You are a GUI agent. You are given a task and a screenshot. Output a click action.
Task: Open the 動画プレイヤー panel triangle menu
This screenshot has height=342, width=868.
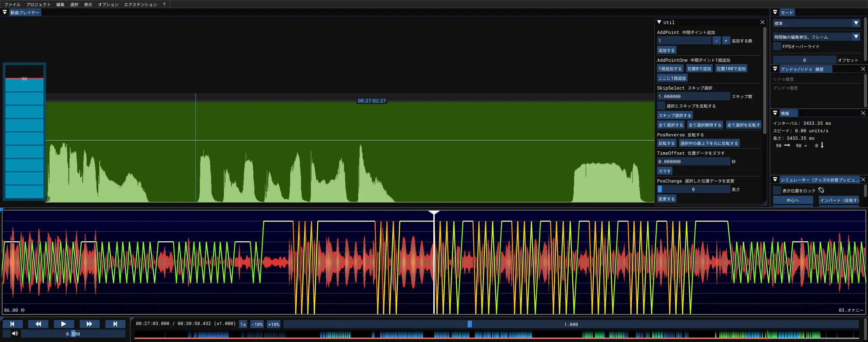pos(5,13)
